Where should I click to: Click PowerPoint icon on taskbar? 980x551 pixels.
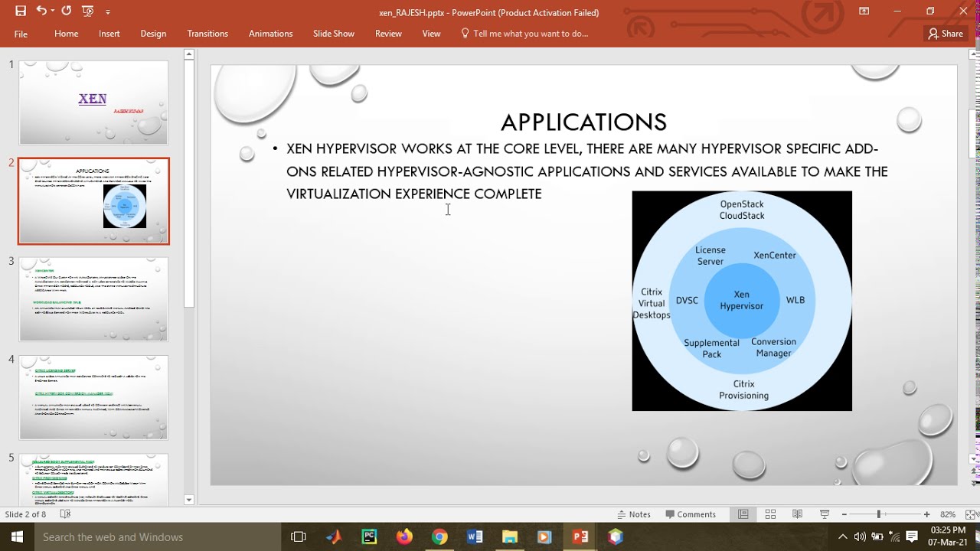click(x=580, y=537)
